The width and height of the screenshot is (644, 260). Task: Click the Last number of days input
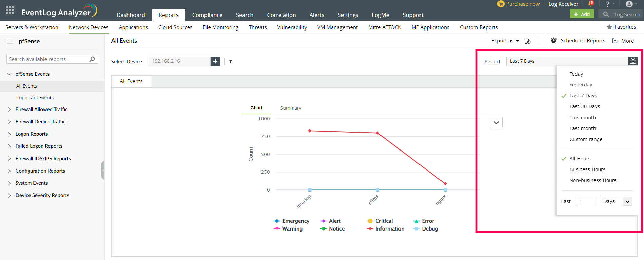pos(586,201)
